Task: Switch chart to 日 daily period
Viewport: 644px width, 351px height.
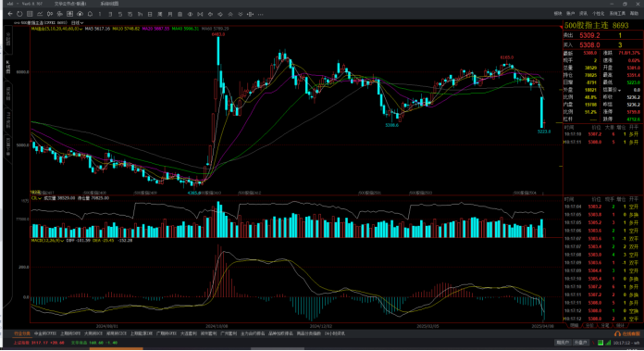Action: coord(150,14)
